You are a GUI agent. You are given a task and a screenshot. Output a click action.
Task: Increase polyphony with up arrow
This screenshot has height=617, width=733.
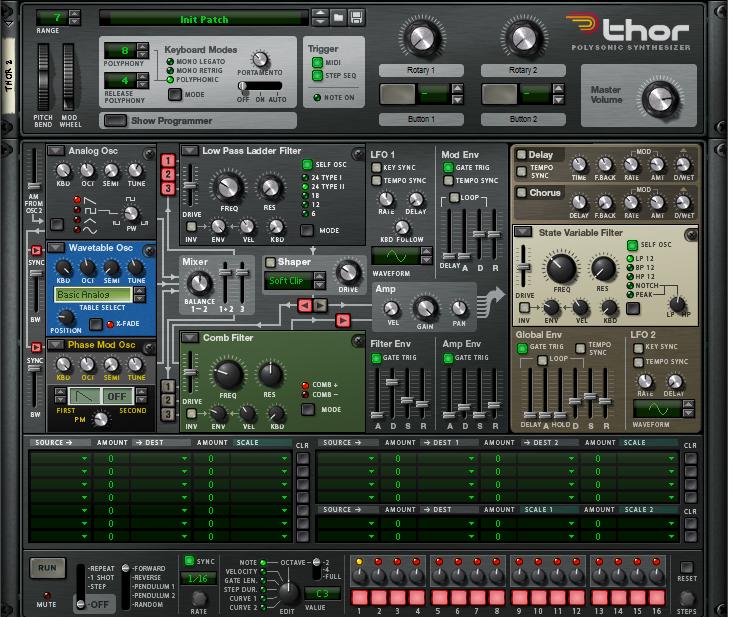(x=143, y=46)
